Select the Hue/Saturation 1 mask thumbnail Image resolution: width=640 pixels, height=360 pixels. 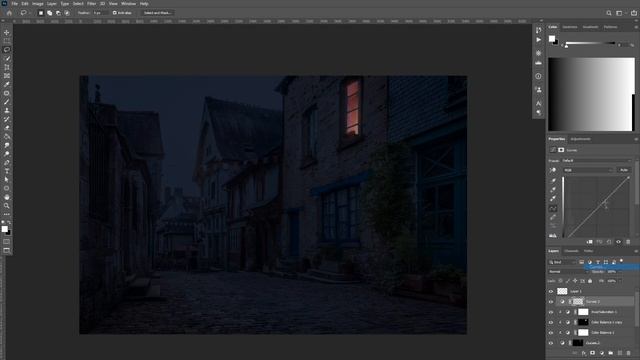point(583,312)
